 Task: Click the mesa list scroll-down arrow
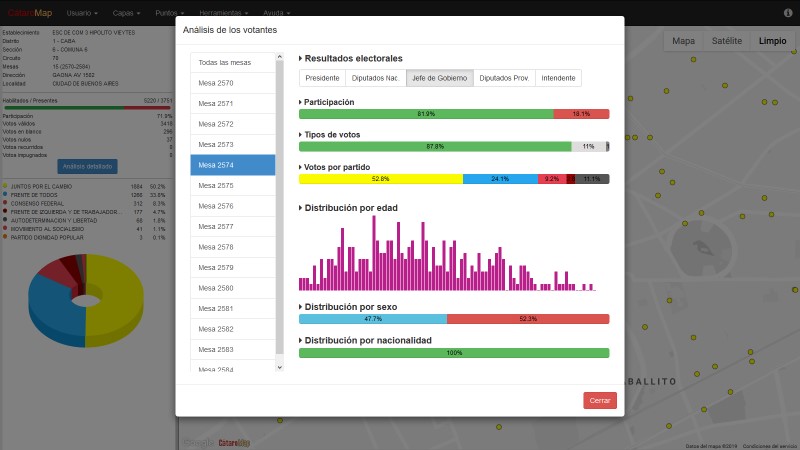pyautogui.click(x=280, y=367)
